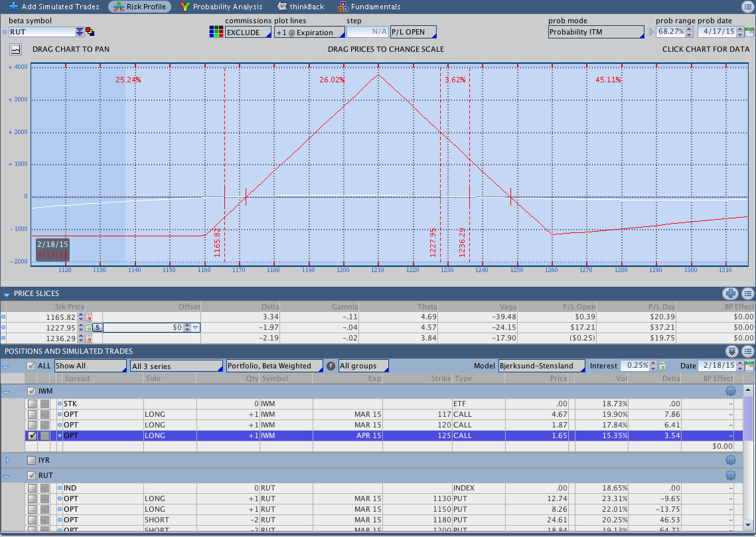This screenshot has width=756, height=537.
Task: Click the Stk Price column header
Action: coord(70,307)
